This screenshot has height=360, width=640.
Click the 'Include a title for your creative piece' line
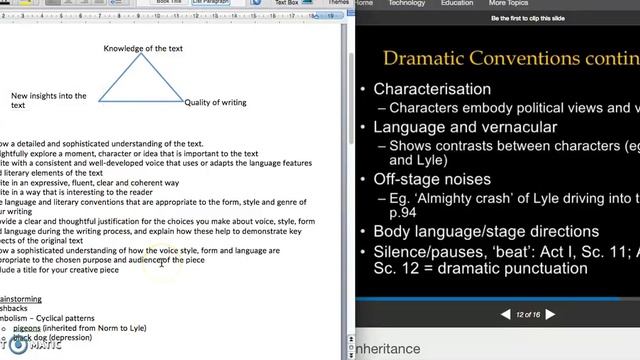60,270
